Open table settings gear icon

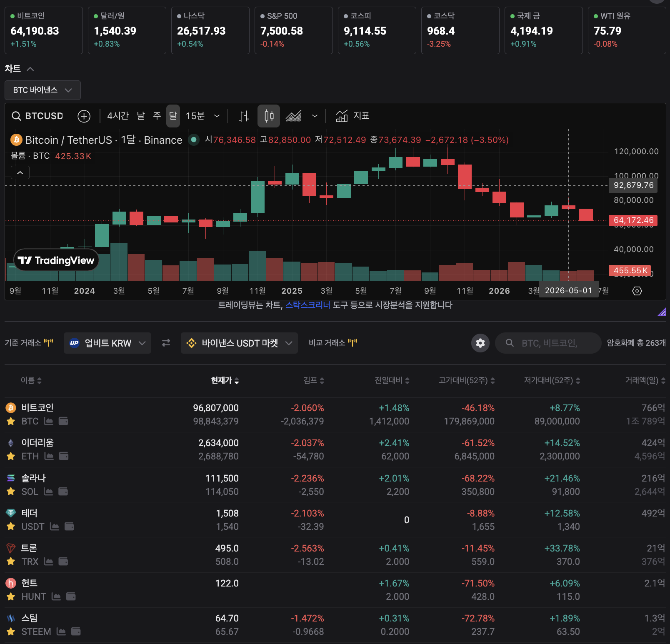click(480, 343)
